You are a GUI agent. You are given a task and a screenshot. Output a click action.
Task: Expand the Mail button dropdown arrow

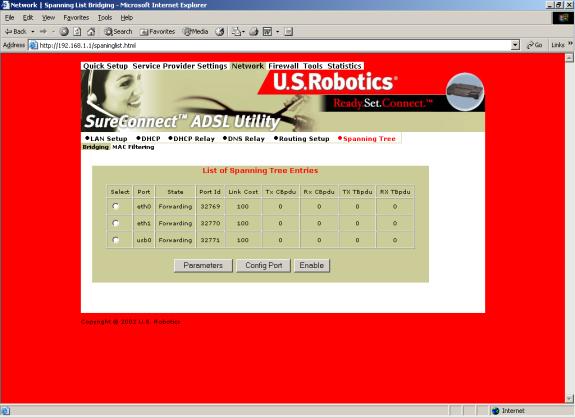[243, 32]
